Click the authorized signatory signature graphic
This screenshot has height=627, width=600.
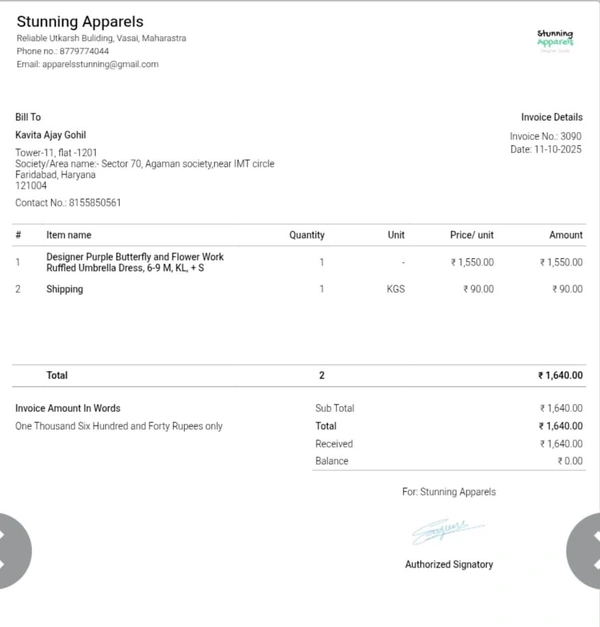448,529
